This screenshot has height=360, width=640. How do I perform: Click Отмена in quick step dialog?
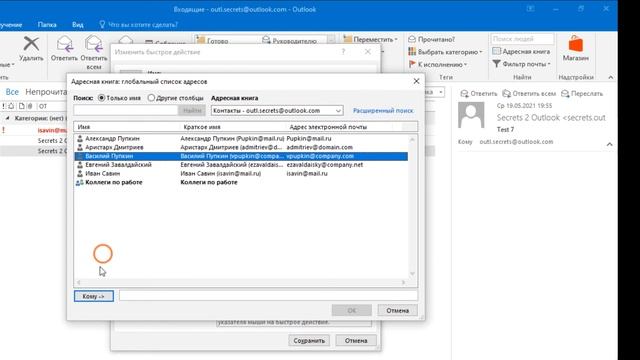point(356,340)
